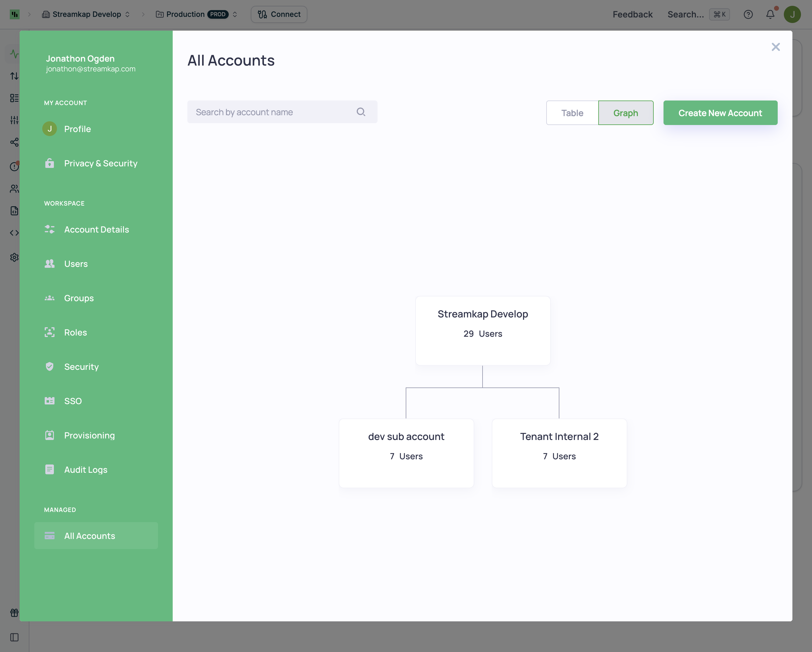Switch to the Table view toggle
Viewport: 812px width, 652px height.
tap(572, 113)
